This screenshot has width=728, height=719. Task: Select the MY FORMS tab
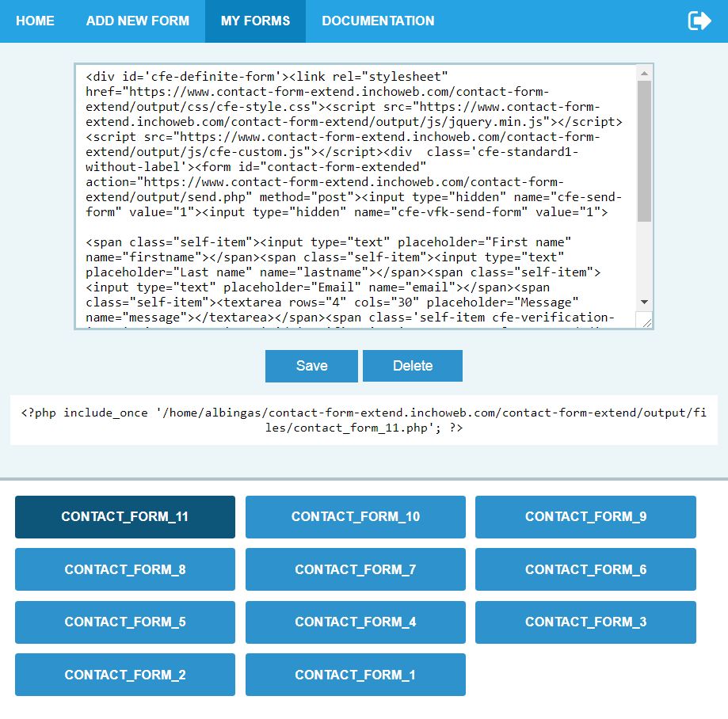pyautogui.click(x=255, y=21)
